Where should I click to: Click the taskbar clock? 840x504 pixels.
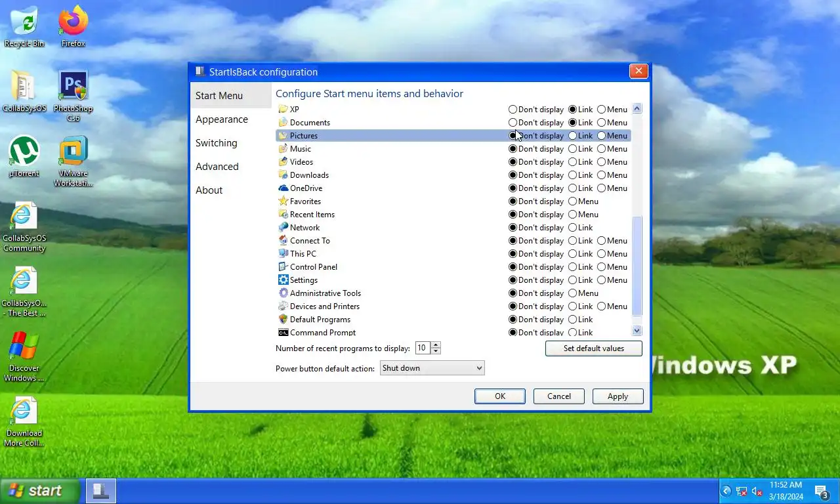point(786,491)
